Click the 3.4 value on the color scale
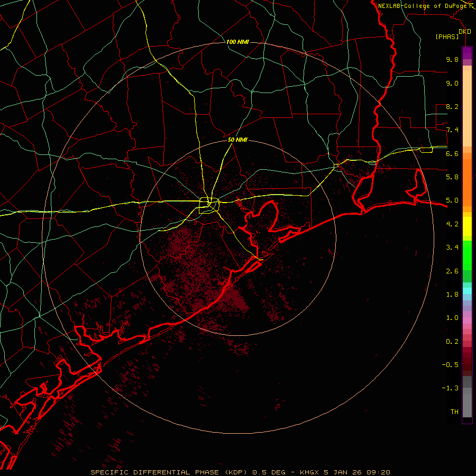The width and height of the screenshot is (476, 476). (x=452, y=248)
